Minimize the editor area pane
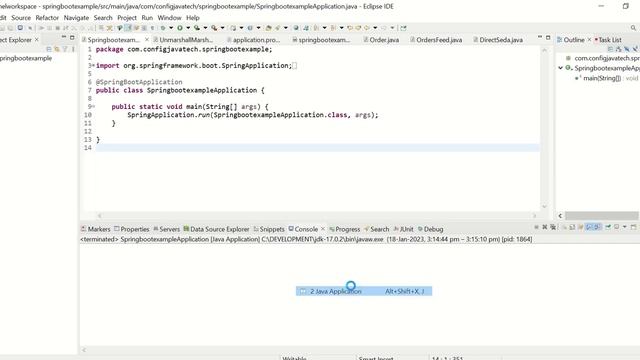640x360 pixels. pos(540,37)
